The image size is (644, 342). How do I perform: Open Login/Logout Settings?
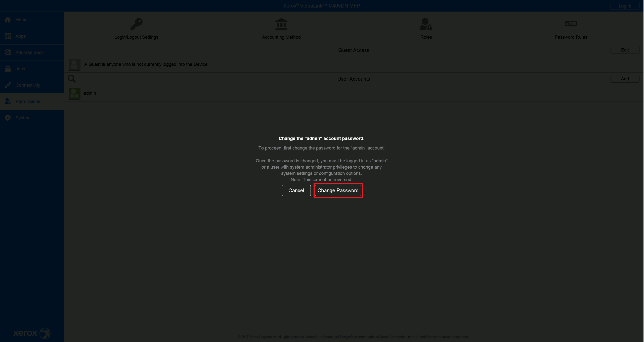[136, 28]
